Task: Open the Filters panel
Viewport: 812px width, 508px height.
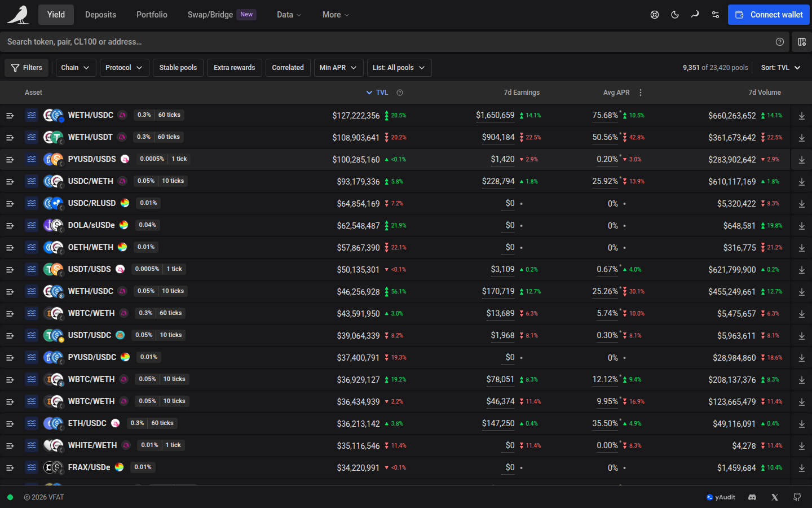Action: pyautogui.click(x=27, y=68)
